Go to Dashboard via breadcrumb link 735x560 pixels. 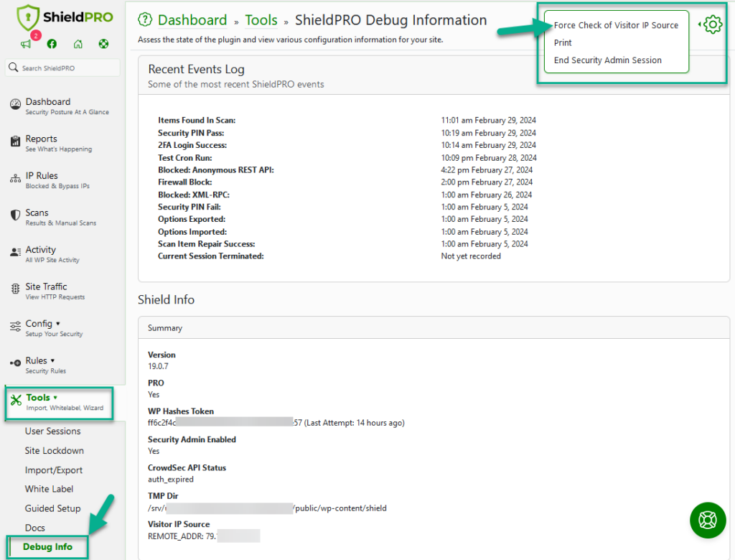coord(192,20)
